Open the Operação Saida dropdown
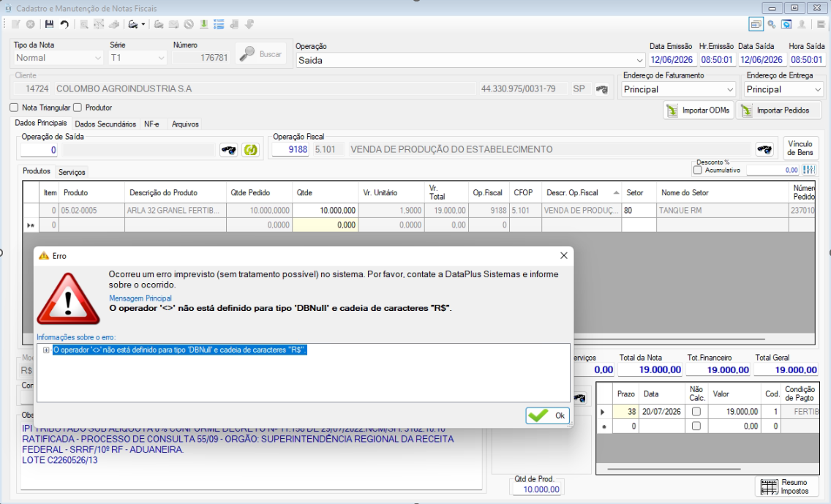 (x=639, y=61)
